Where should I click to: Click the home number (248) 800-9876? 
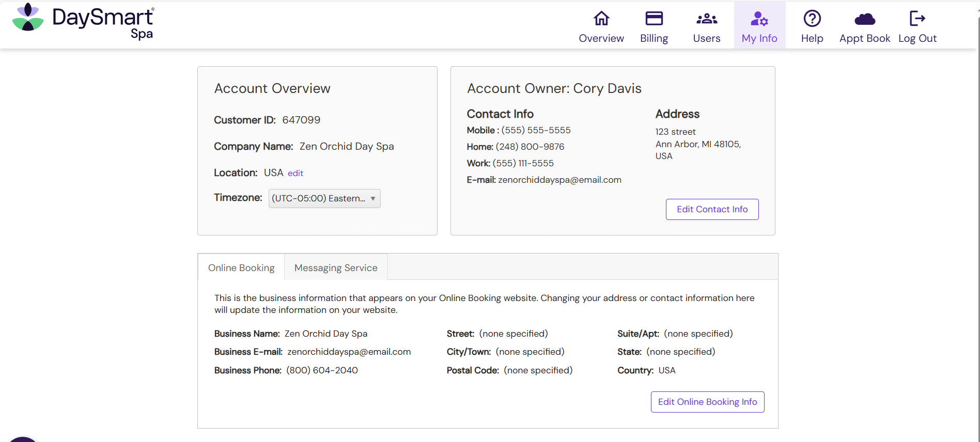tap(530, 147)
